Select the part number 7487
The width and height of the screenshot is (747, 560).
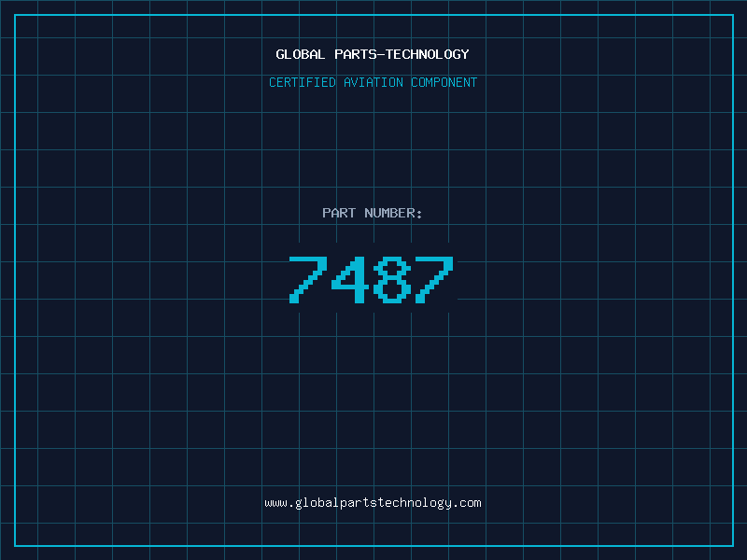tap(372, 279)
